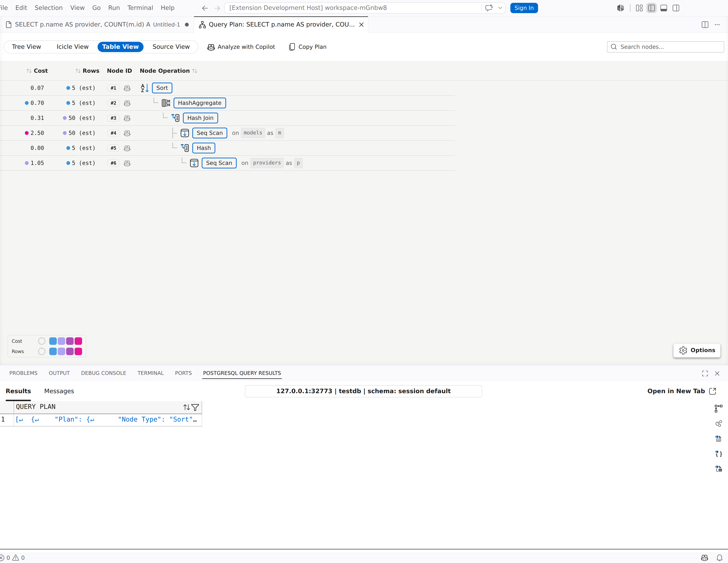
Task: Select the Hash node
Action: pos(204,148)
